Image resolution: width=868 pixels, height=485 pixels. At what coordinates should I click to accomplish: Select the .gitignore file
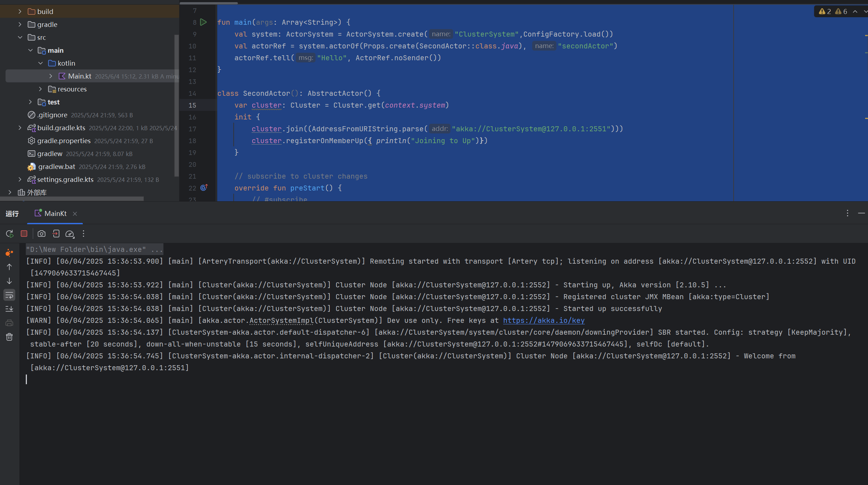tap(53, 115)
